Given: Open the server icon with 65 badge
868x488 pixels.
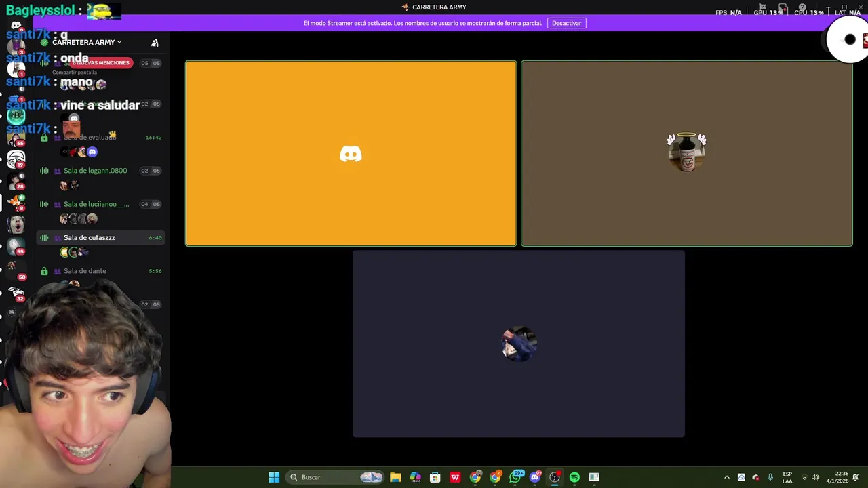Looking at the screenshot, I should (16, 138).
